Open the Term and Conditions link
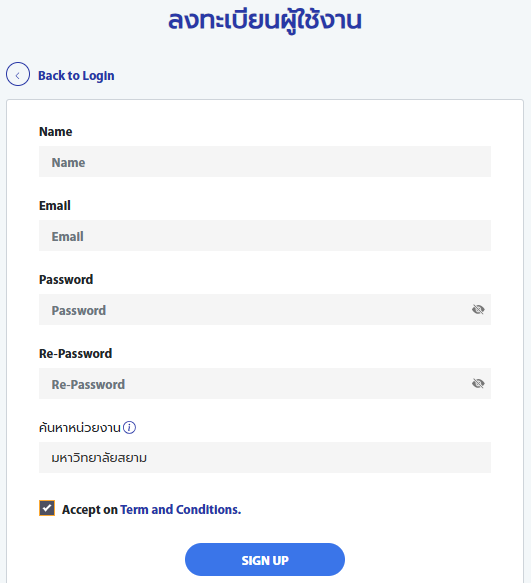 (181, 509)
